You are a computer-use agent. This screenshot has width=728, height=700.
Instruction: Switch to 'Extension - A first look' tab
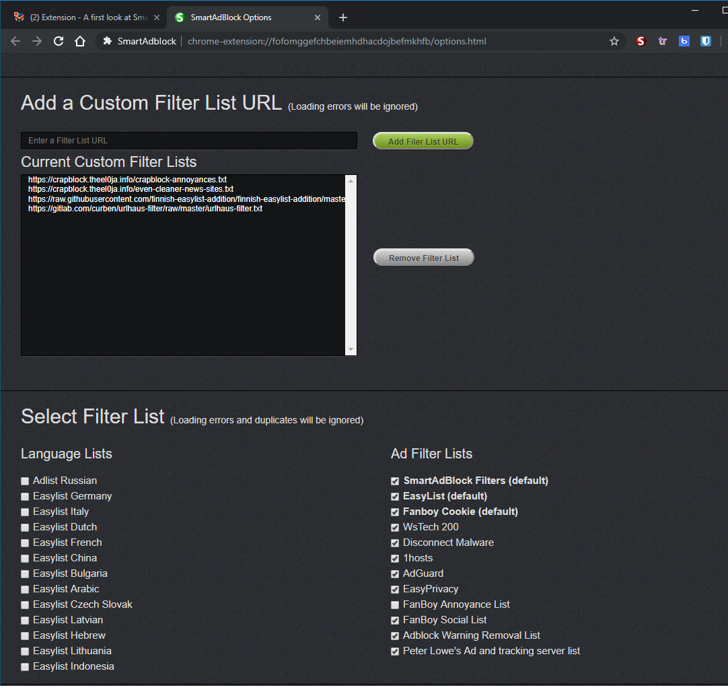86,17
